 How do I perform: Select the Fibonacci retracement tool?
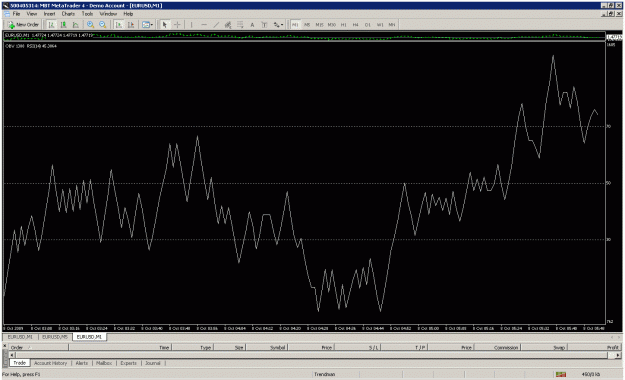(240, 25)
